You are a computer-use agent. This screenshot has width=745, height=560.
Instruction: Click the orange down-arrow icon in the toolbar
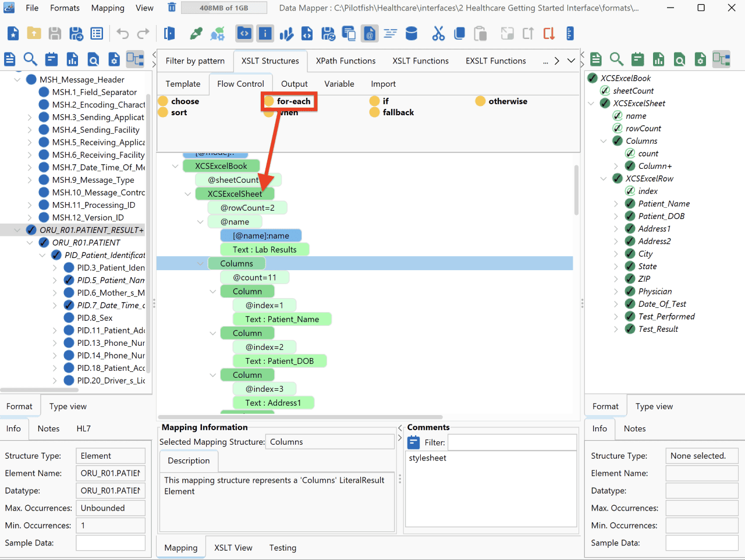[x=549, y=34]
